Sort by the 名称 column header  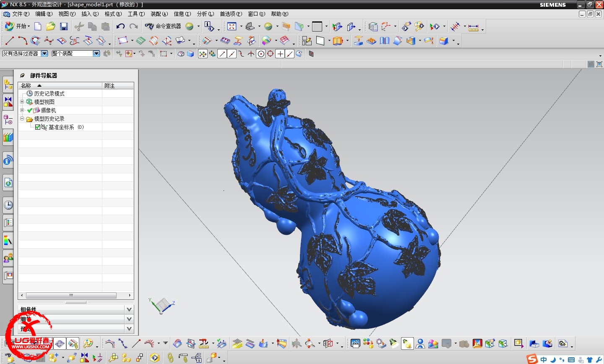(x=60, y=86)
